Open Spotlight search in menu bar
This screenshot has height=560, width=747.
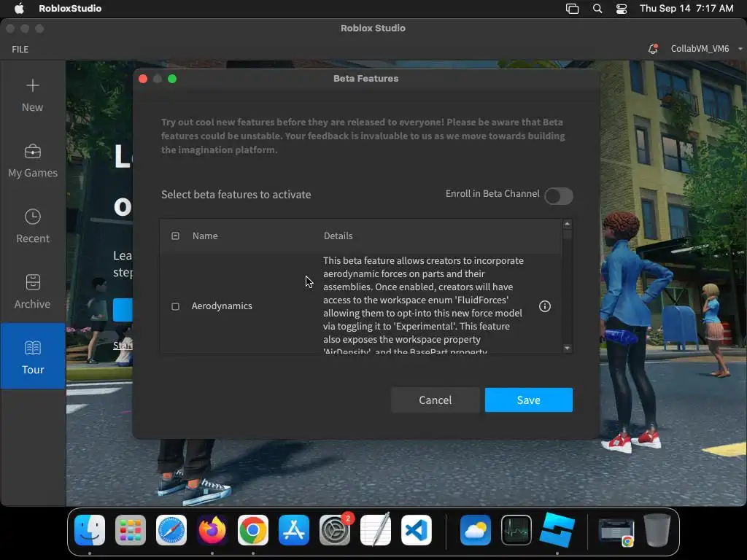597,9
